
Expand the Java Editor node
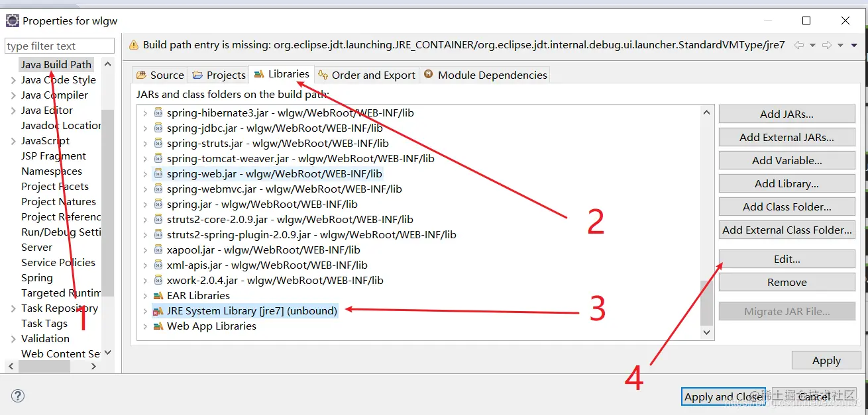click(13, 110)
